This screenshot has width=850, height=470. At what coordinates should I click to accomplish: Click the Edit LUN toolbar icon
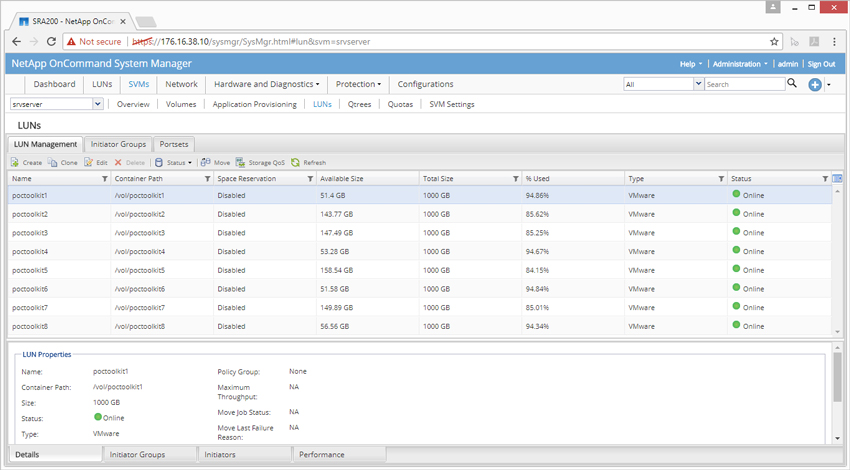[x=88, y=162]
